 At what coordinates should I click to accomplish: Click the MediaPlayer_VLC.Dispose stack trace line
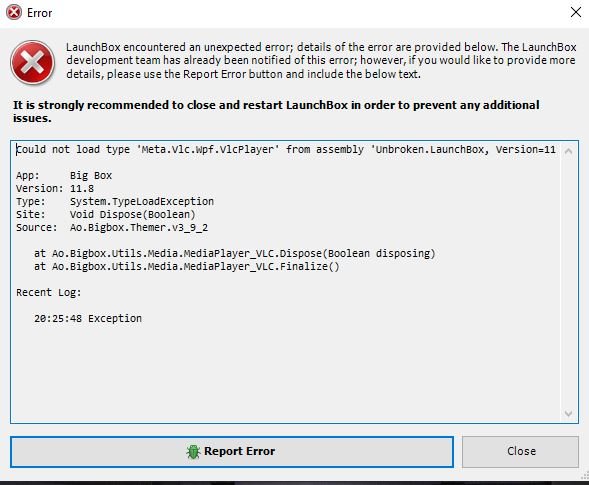[x=234, y=254]
